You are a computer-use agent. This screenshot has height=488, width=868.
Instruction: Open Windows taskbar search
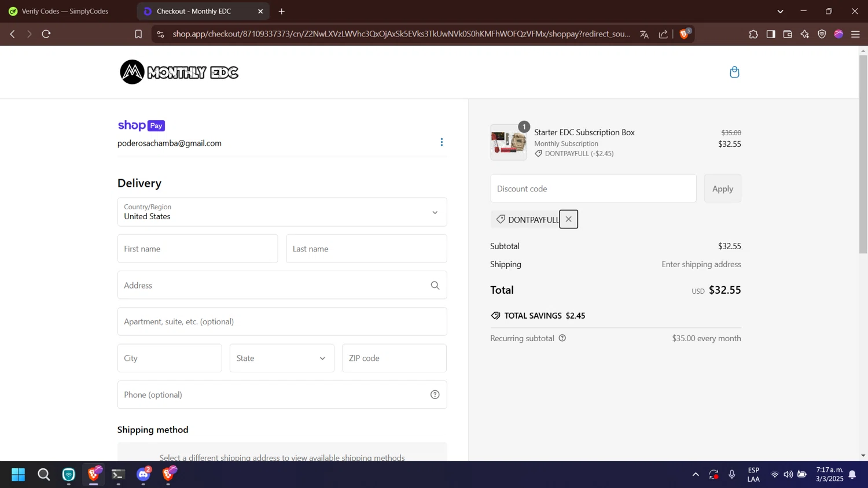tap(43, 475)
